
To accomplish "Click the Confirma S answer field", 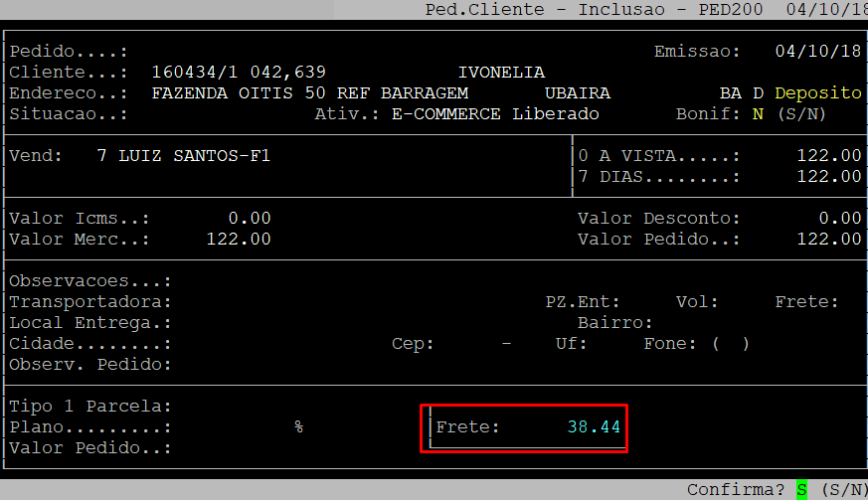I will click(801, 490).
